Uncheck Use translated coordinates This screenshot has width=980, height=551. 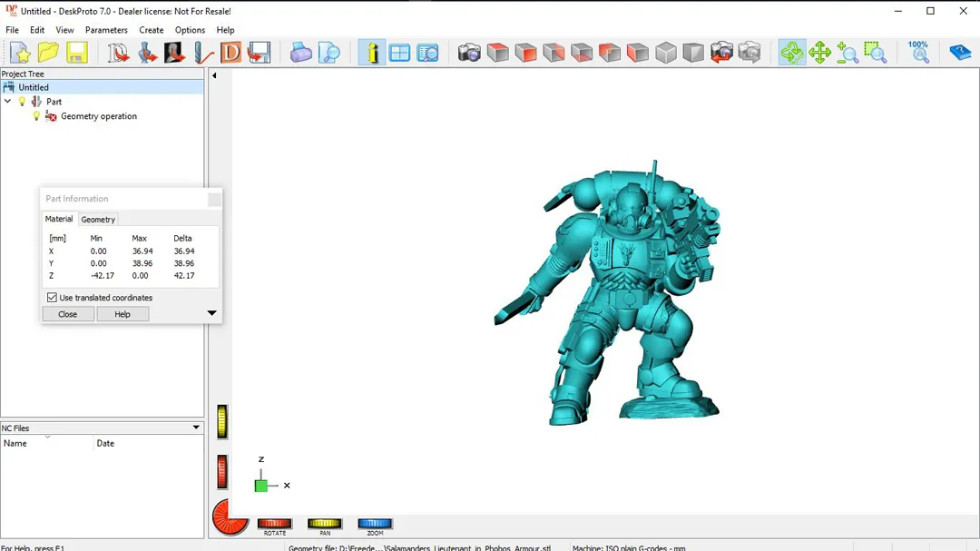click(52, 298)
